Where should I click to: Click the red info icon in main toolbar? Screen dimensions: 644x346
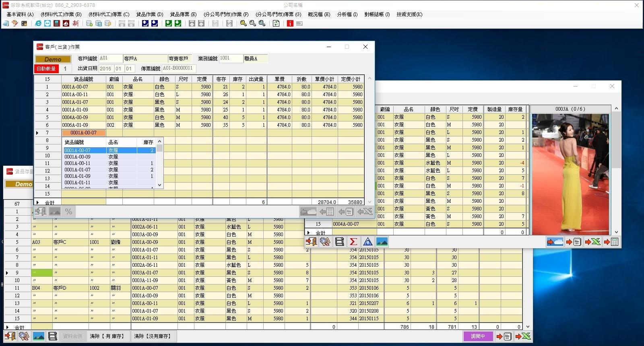tap(290, 23)
